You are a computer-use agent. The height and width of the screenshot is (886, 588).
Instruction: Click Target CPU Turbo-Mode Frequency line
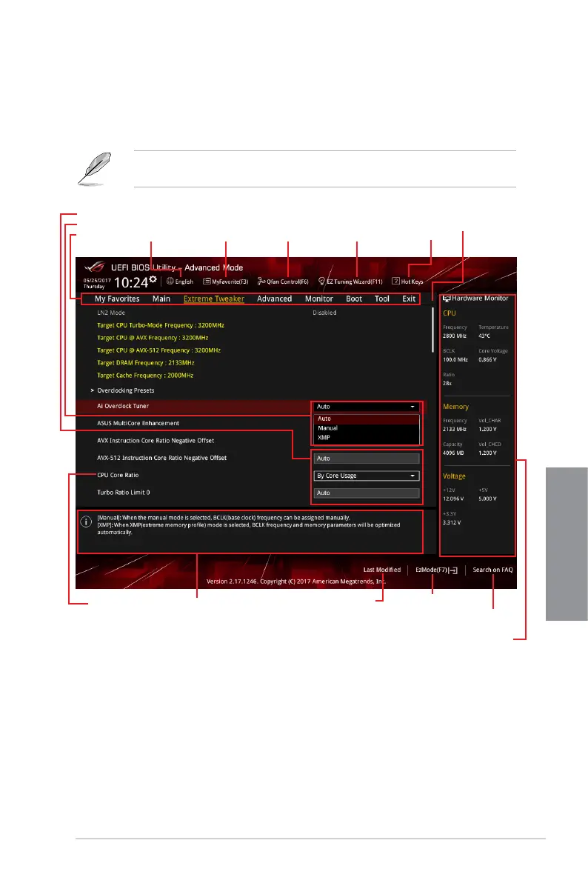click(161, 325)
